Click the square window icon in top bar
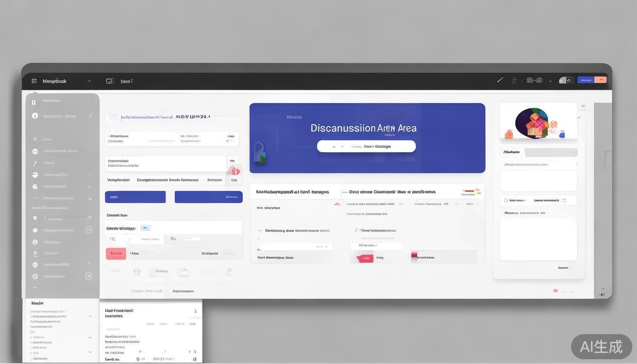637x364 pixels. [x=109, y=81]
